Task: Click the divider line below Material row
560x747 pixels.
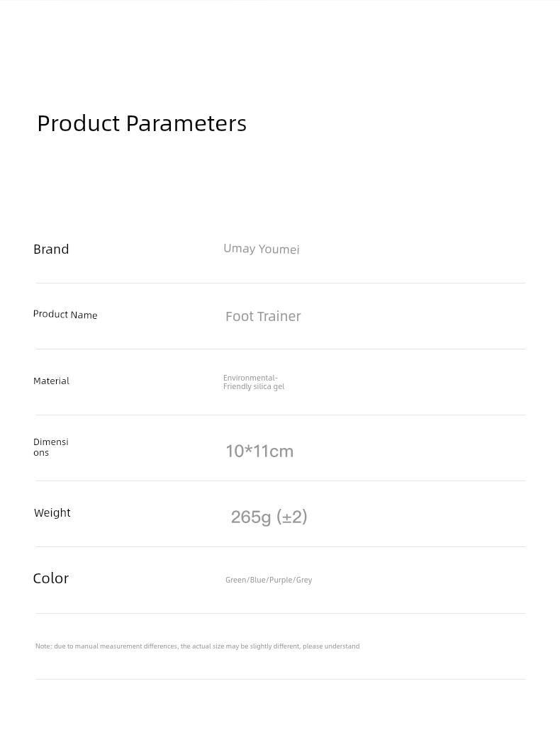Action: tap(280, 415)
